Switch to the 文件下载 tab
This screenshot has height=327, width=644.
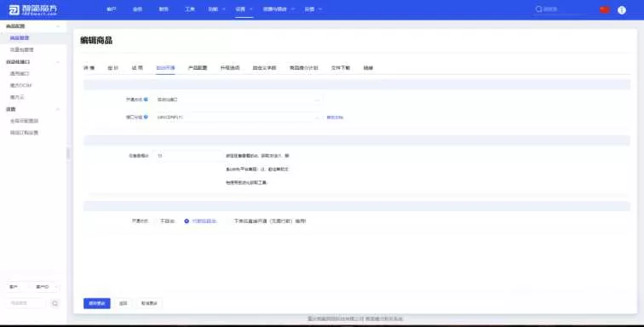click(x=341, y=68)
